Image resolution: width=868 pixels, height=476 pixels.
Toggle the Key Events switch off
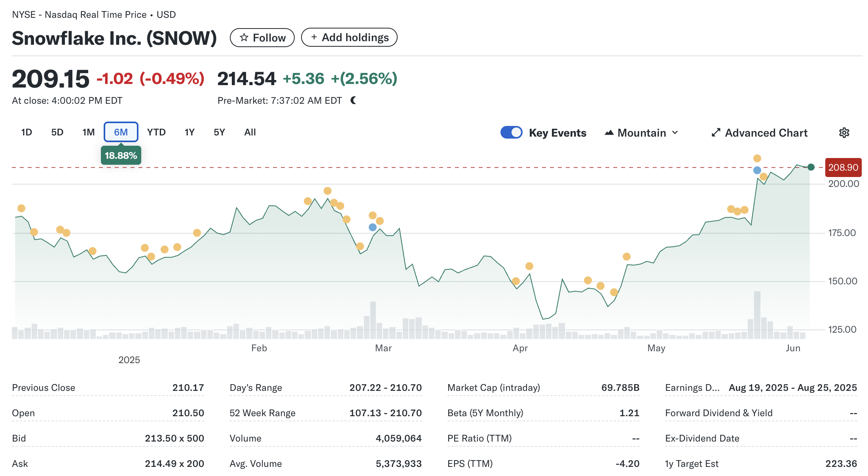point(511,132)
